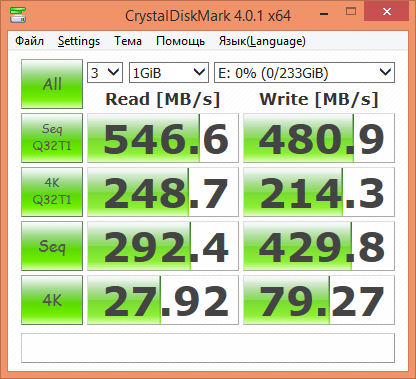Close the CrystalDiskMark window
416x379 pixels.
pos(387,12)
